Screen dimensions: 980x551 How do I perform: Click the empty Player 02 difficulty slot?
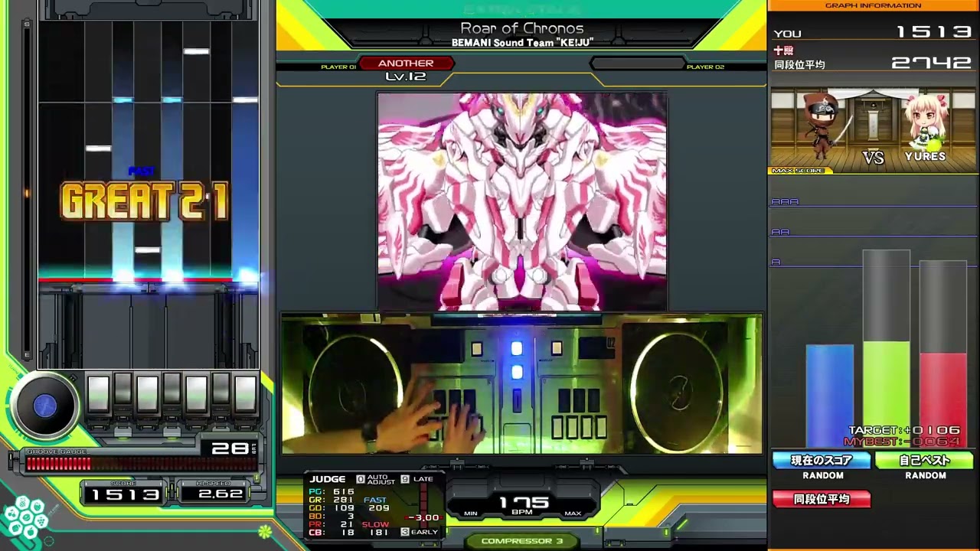637,64
